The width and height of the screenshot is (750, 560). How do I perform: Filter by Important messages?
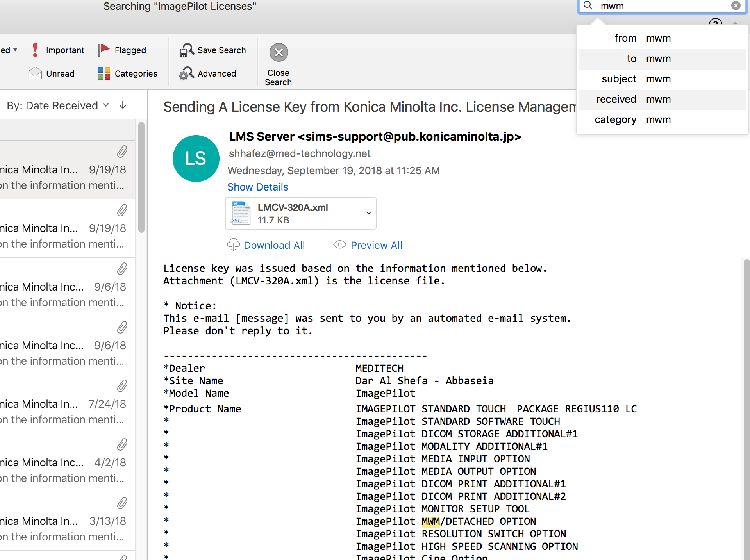(x=58, y=50)
